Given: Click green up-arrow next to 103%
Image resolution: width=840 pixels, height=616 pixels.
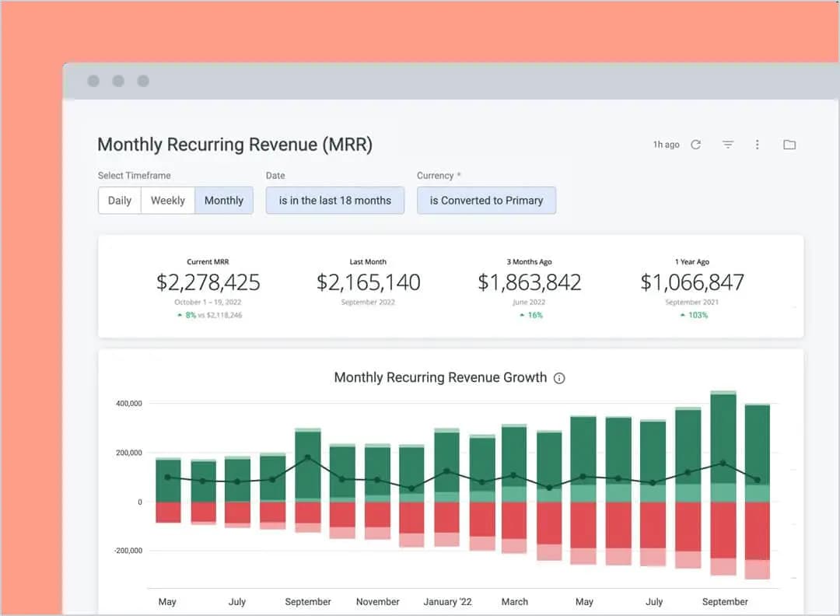Looking at the screenshot, I should pyautogui.click(x=683, y=316).
